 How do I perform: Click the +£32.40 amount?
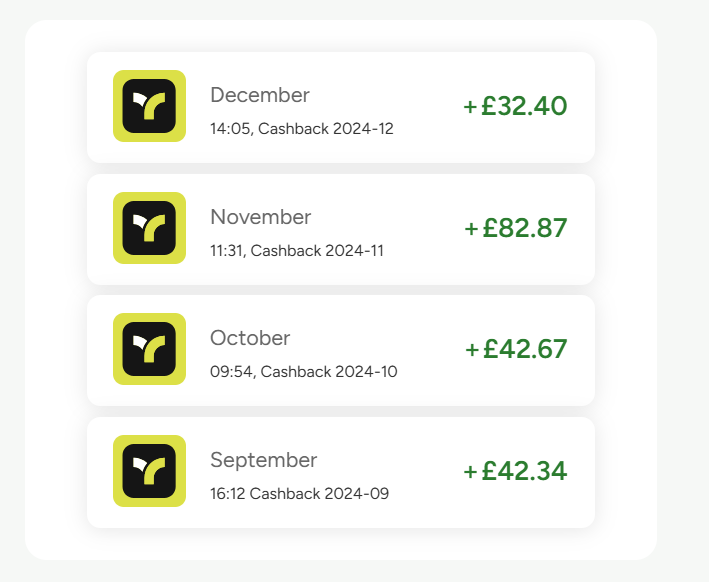515,106
